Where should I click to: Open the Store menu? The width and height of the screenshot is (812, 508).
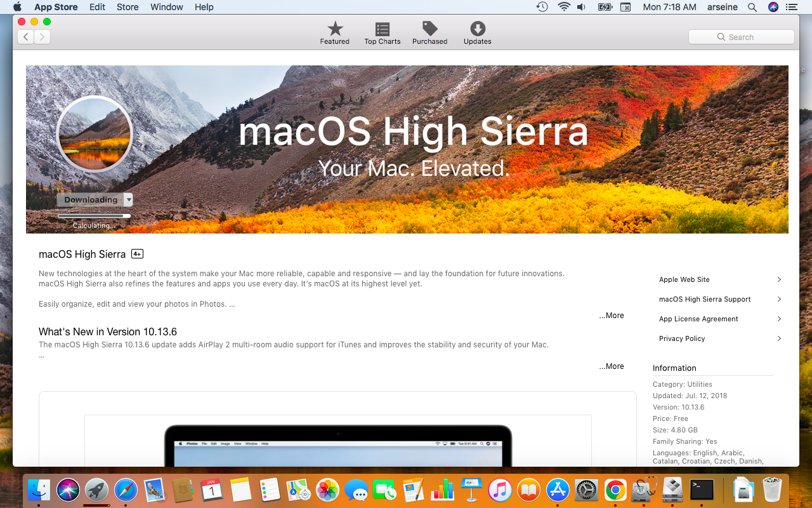(128, 7)
